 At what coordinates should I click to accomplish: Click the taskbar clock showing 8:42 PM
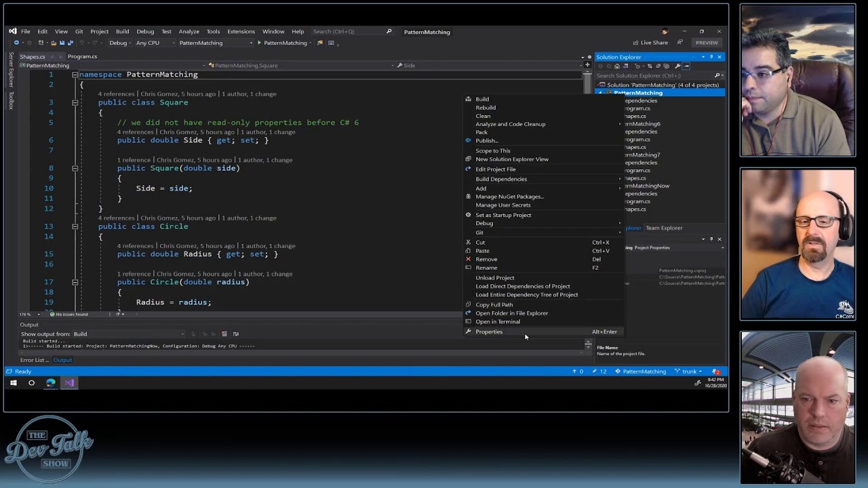[x=715, y=383]
